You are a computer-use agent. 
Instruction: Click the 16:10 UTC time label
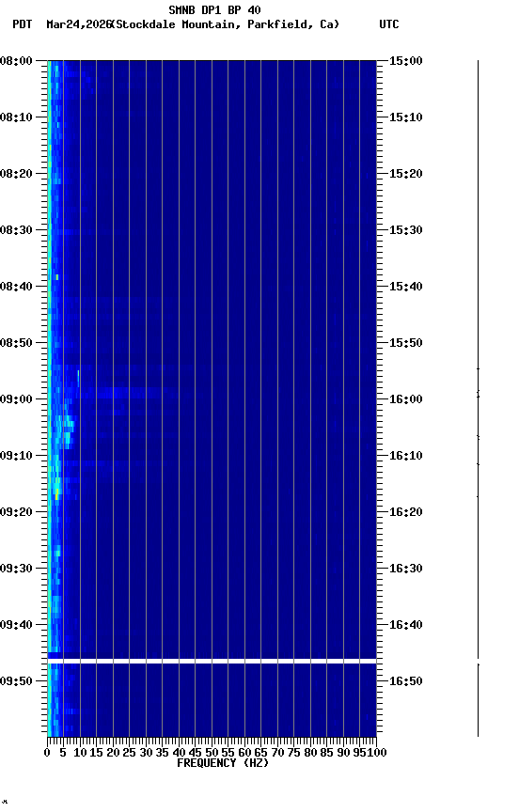tap(406, 456)
